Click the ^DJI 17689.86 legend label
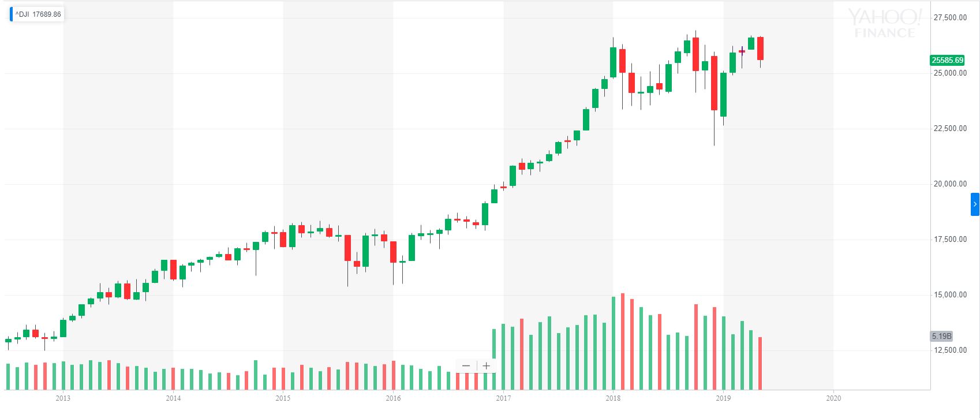Viewport: 980px width, 418px height. click(x=38, y=14)
